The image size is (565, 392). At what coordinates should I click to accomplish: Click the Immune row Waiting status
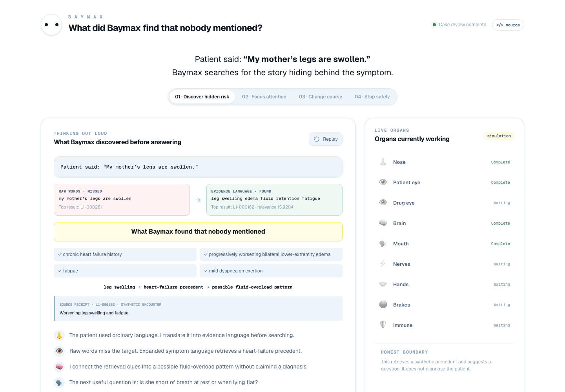pos(502,325)
